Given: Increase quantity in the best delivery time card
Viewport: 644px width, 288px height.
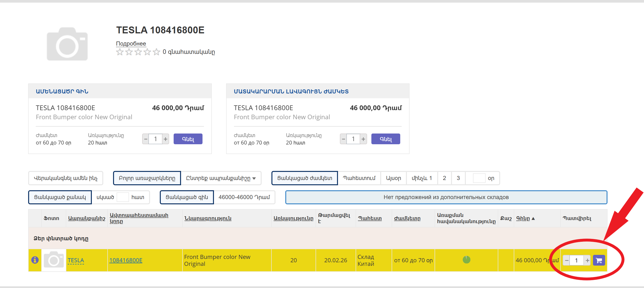Looking at the screenshot, I should (x=363, y=139).
